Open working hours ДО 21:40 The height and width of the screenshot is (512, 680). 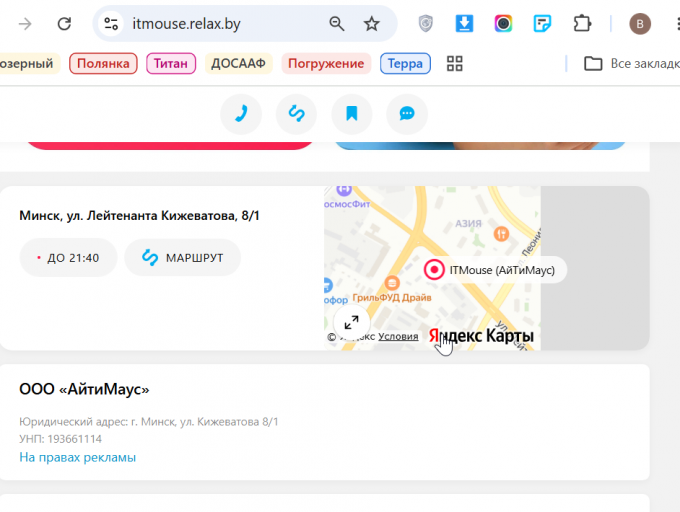click(68, 258)
